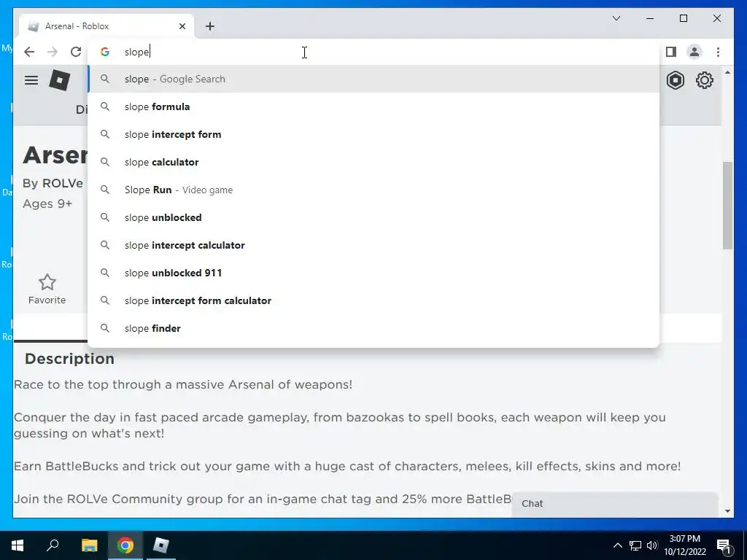Click the scrollbar up arrow
Image resolution: width=747 pixels, height=560 pixels.
coord(727,72)
